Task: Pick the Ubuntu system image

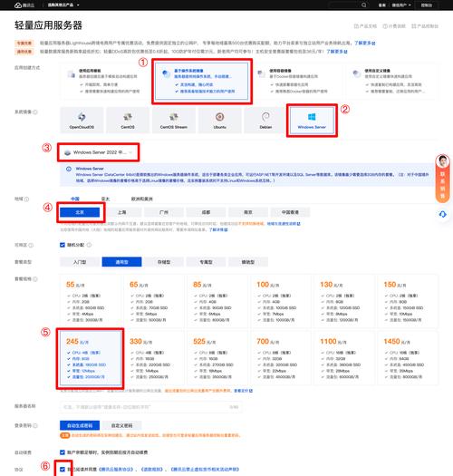Action: [x=219, y=121]
